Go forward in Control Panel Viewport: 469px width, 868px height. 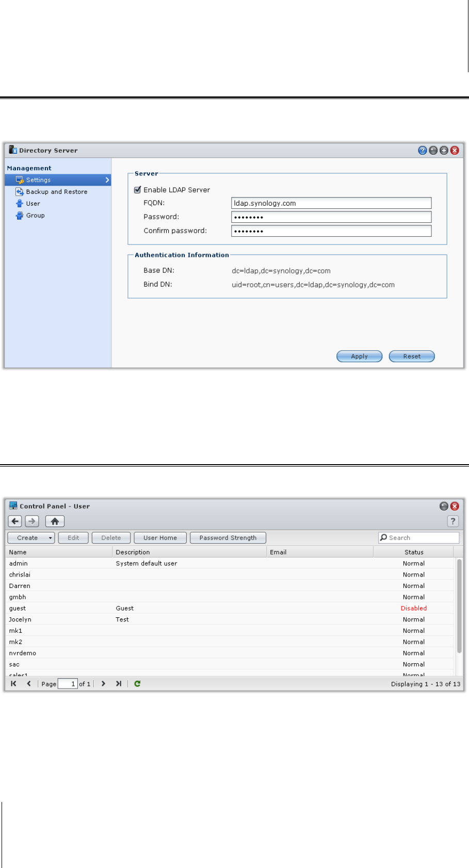pyautogui.click(x=32, y=521)
